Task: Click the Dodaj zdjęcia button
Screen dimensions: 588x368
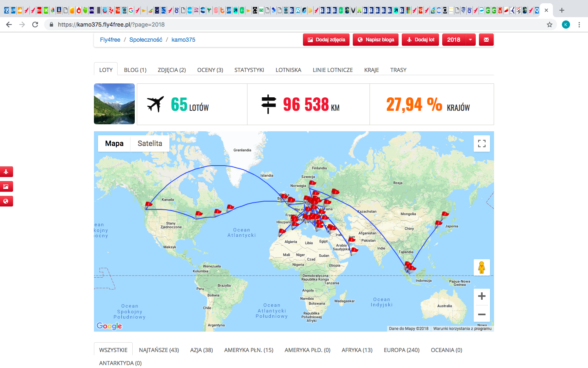Action: pos(326,40)
